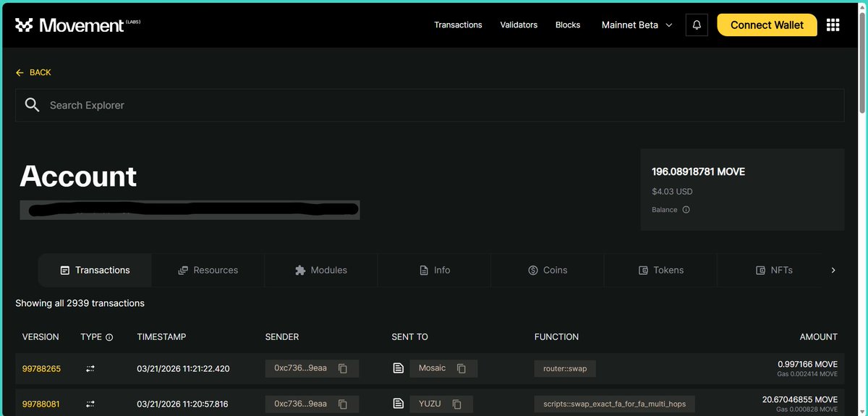The height and width of the screenshot is (416, 868).
Task: Click the swap type icon for 99788265
Action: click(x=90, y=369)
